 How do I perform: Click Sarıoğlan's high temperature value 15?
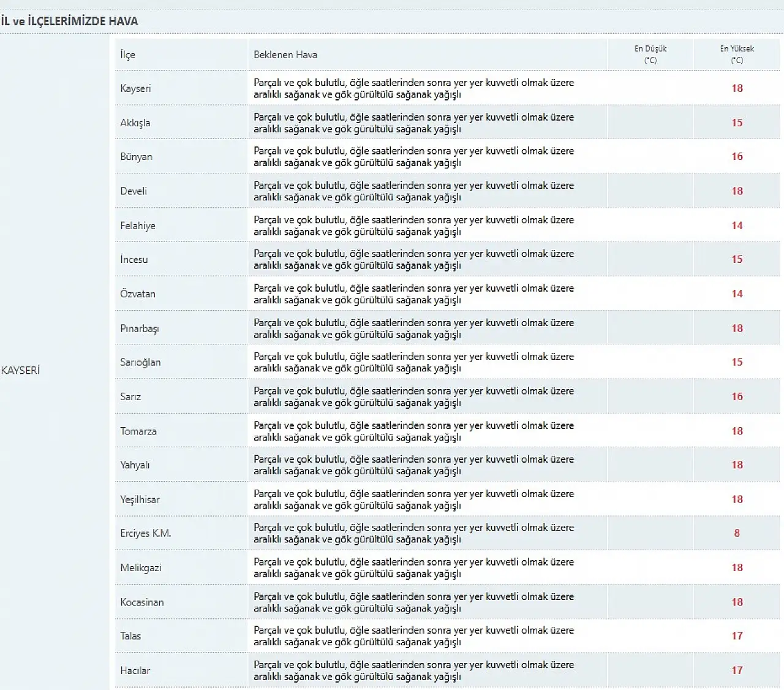737,362
